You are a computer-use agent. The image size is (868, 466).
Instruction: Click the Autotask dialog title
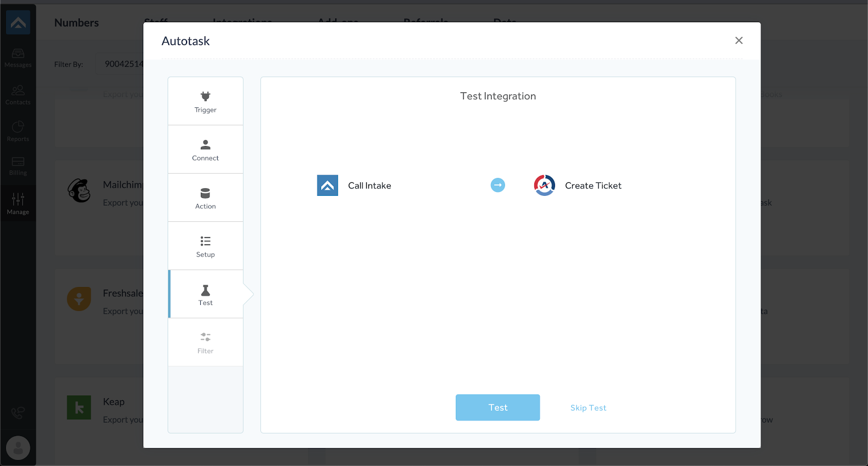(x=186, y=41)
